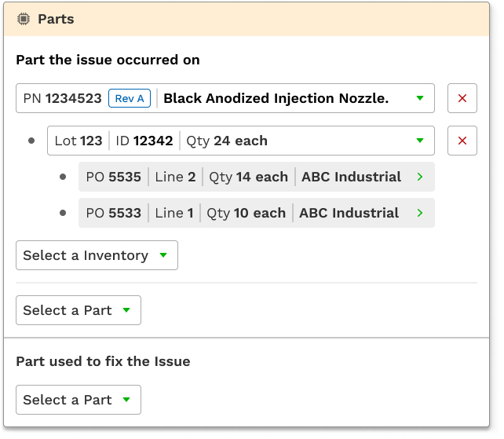
Task: Open Select a Part under issue occurred on
Action: pyautogui.click(x=79, y=310)
